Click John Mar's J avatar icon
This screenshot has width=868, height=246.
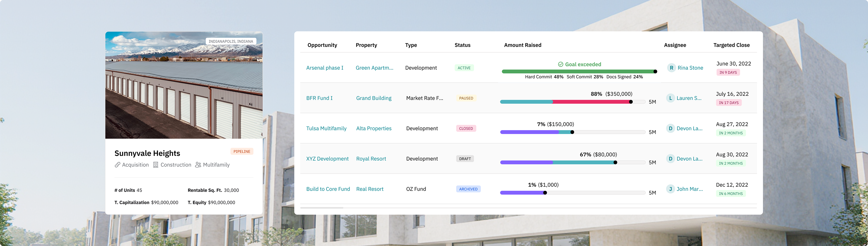[670, 189]
